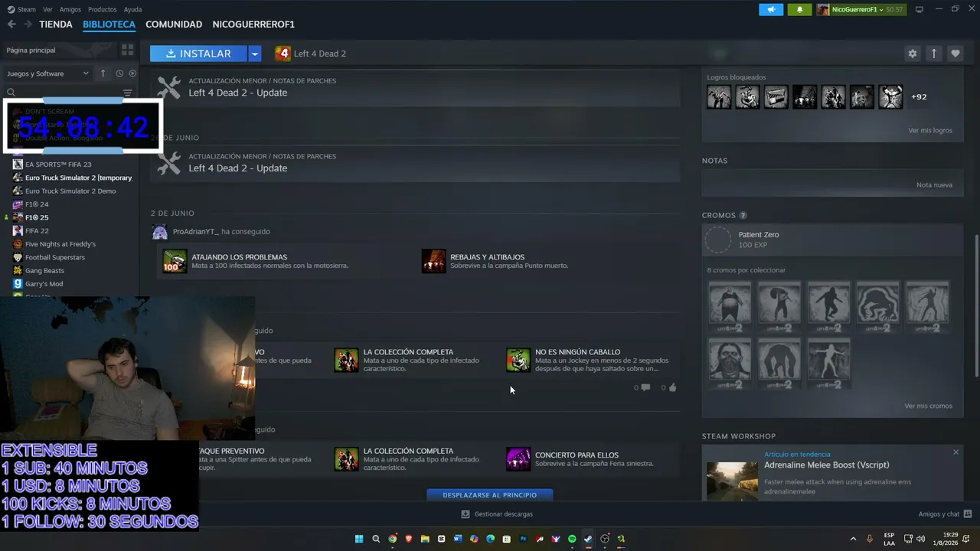Add Left 4 Dead 2 to favorites heart

tap(955, 54)
